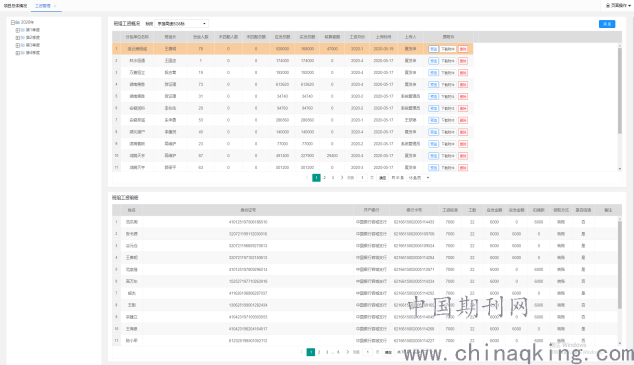The height and width of the screenshot is (365, 634).
Task: Click the blue 添加 button
Action: 607,24
